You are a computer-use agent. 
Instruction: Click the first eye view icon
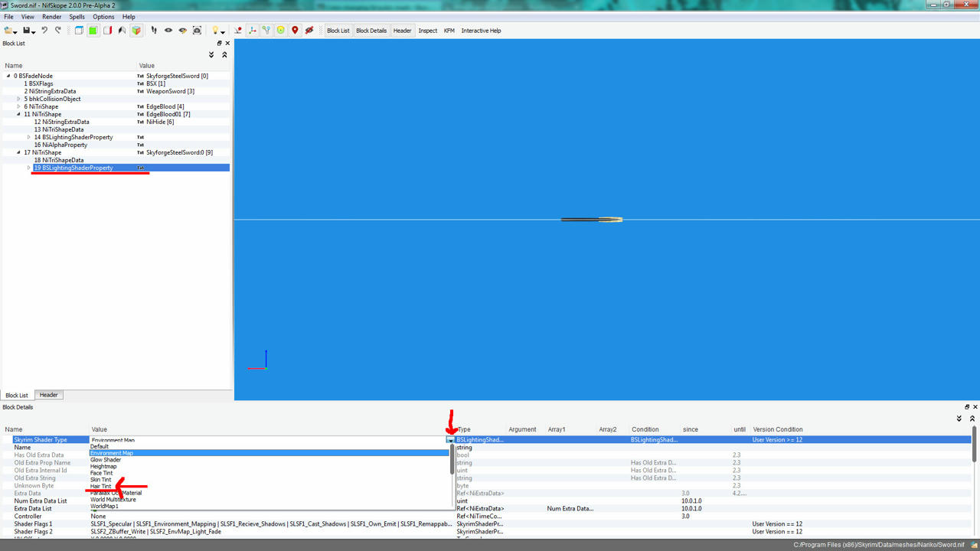[x=168, y=31]
